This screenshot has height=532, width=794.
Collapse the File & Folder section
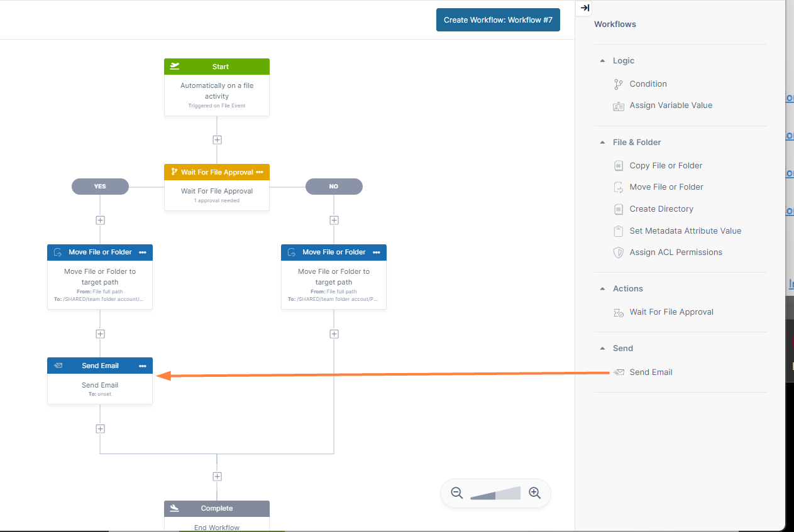(x=602, y=143)
